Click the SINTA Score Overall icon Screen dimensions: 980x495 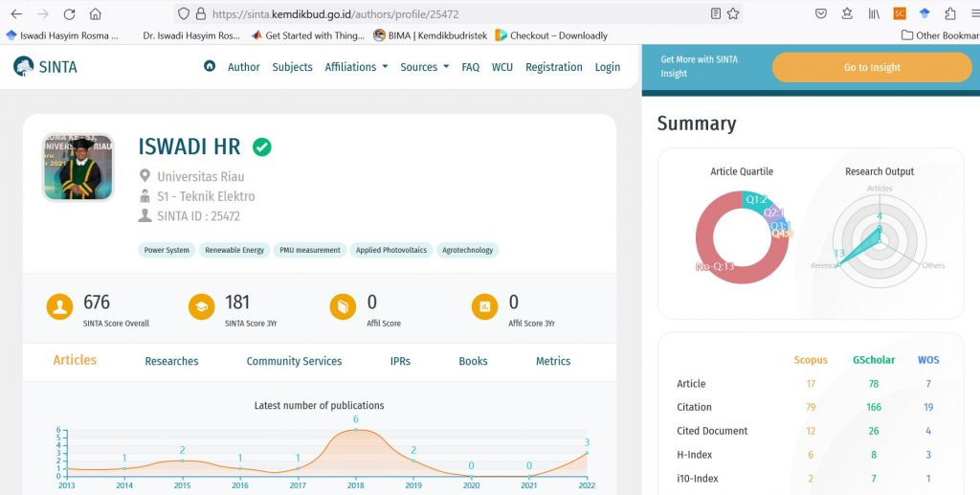click(x=59, y=307)
